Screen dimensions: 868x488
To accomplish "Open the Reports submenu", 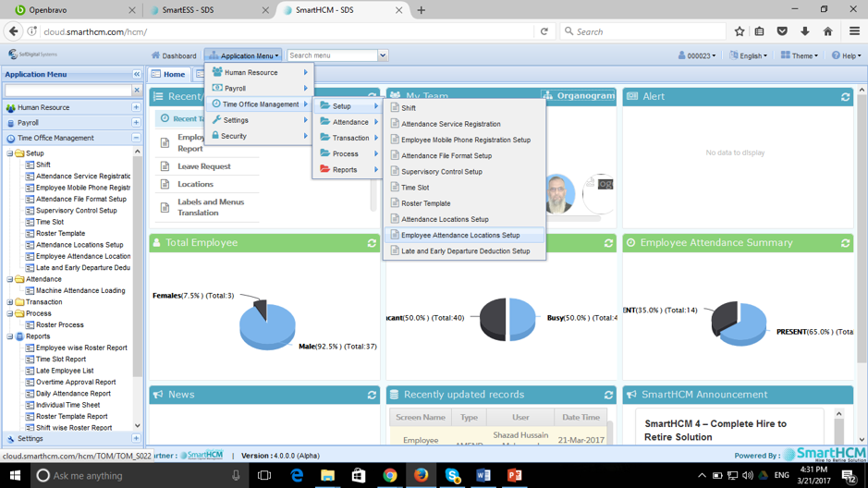I will coord(348,170).
